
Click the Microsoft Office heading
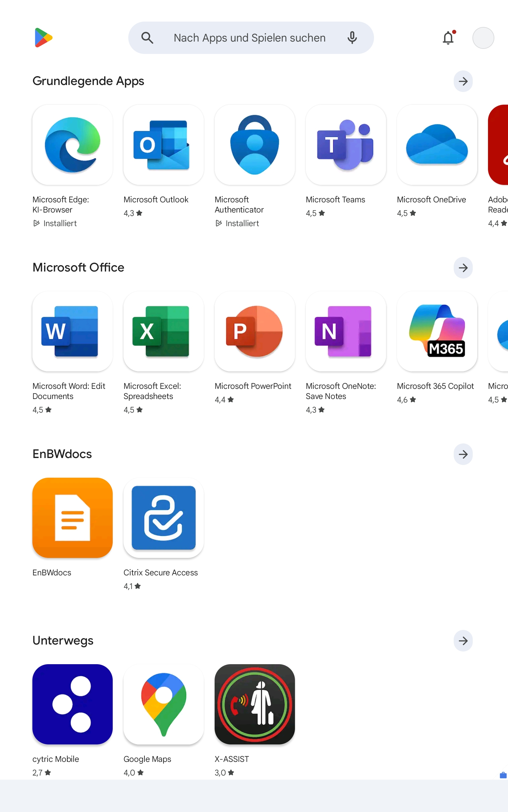click(x=78, y=267)
